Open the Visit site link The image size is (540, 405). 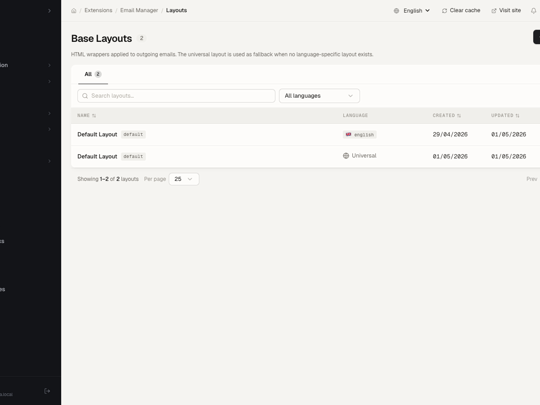coord(506,10)
